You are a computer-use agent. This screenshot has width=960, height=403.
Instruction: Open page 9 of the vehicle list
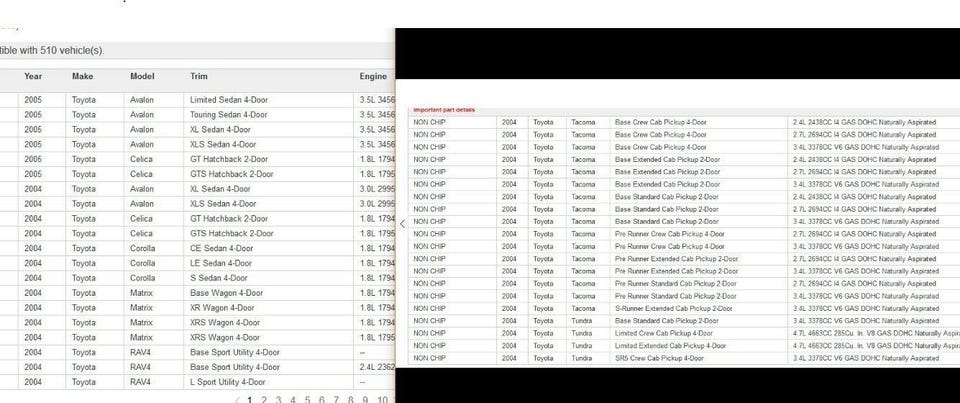[365, 400]
